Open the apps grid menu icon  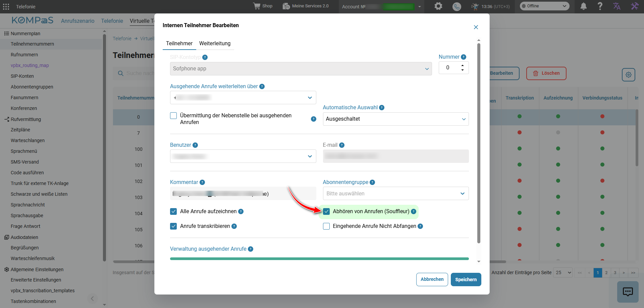(x=6, y=7)
